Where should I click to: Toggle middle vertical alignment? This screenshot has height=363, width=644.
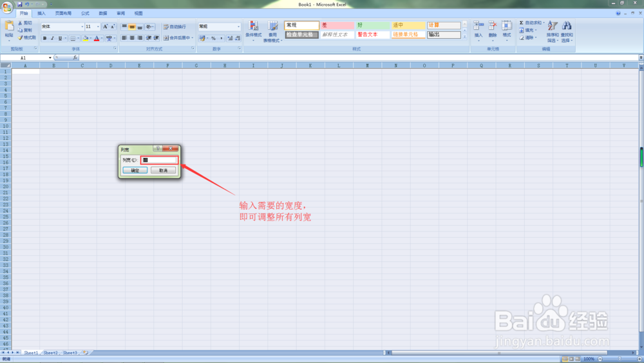pos(132,26)
